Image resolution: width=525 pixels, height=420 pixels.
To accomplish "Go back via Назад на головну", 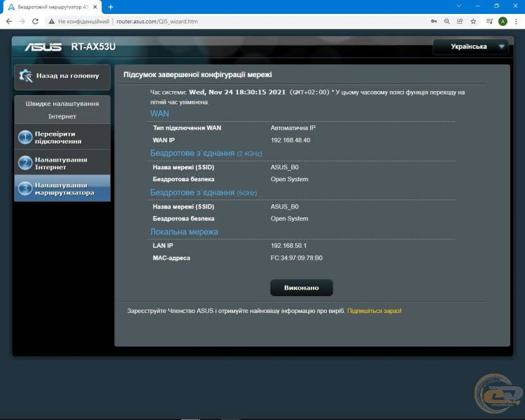I will click(x=62, y=77).
